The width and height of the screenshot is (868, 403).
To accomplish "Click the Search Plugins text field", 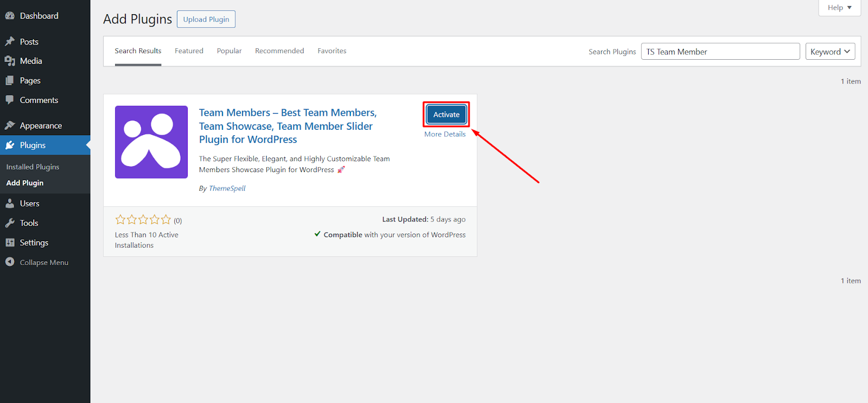I will (x=720, y=52).
